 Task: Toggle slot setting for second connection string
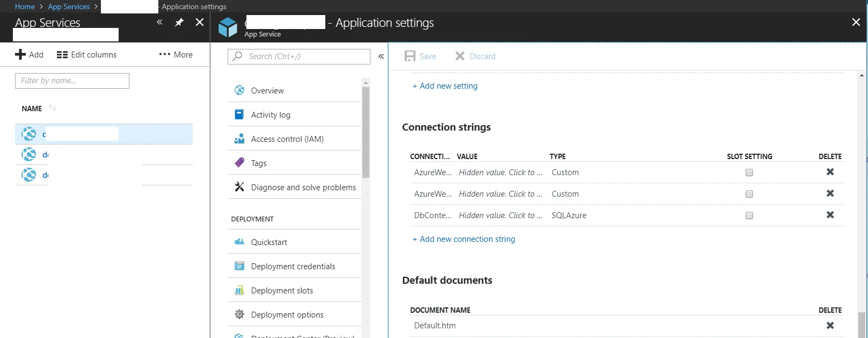pos(749,194)
